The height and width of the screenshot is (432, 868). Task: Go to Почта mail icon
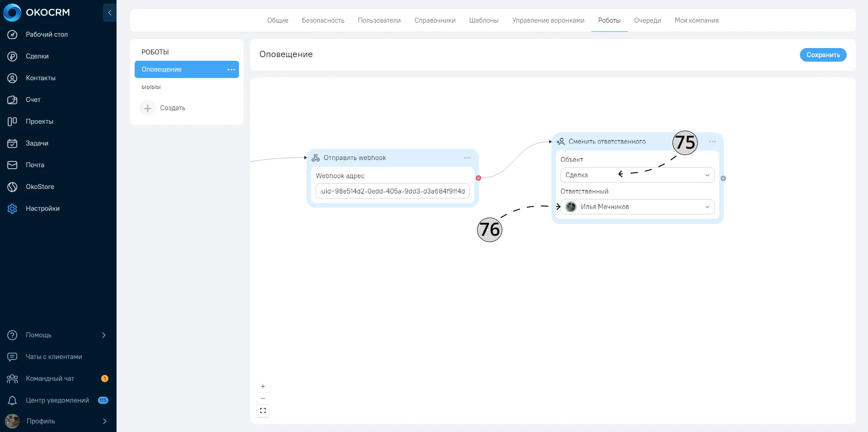pos(12,165)
